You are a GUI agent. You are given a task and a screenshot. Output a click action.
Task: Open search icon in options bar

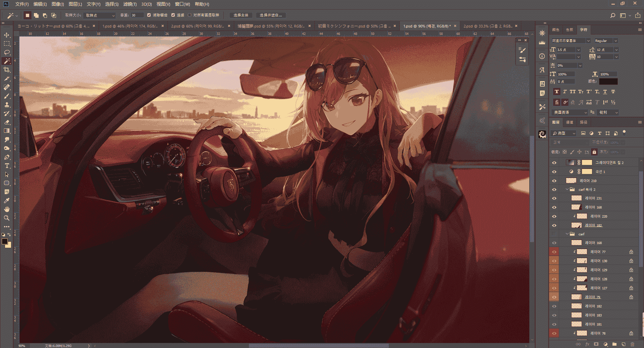[x=613, y=15]
